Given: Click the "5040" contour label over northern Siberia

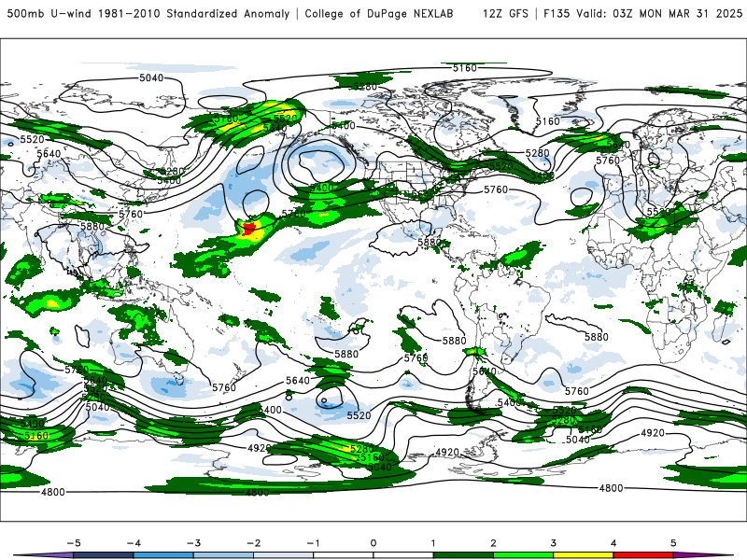Looking at the screenshot, I should click(x=151, y=77).
